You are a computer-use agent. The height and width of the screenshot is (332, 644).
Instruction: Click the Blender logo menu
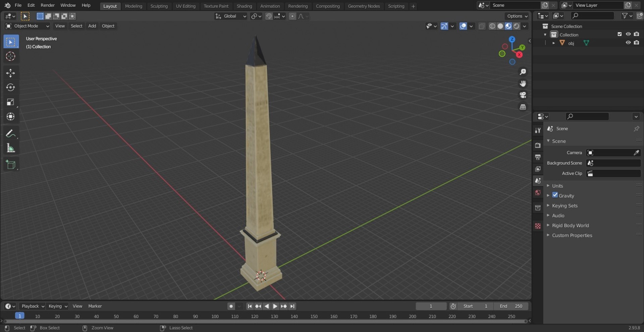7,5
